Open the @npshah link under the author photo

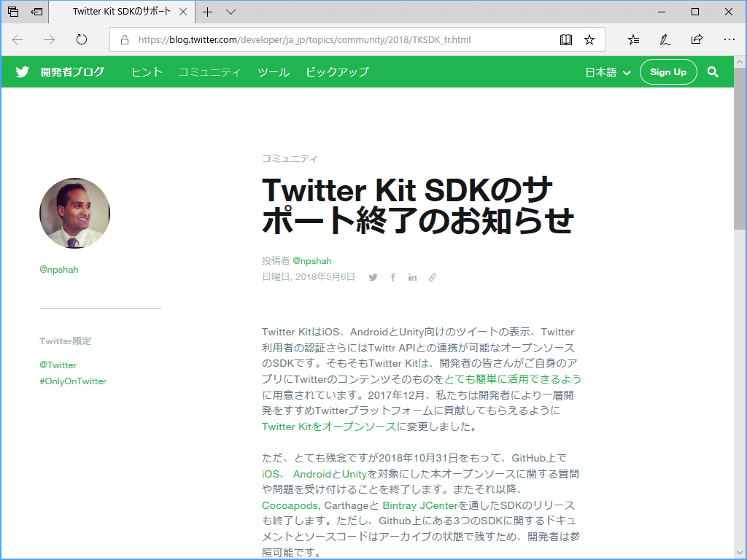click(x=59, y=270)
